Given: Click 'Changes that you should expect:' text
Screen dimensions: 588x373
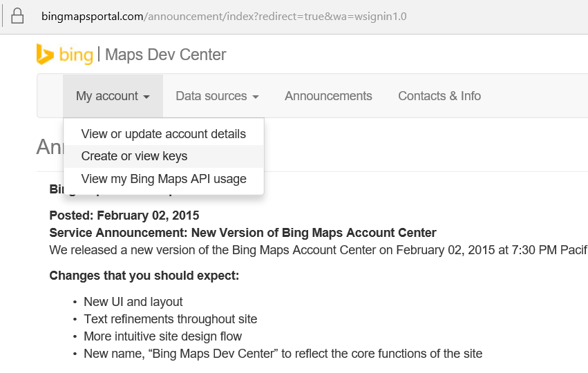Looking at the screenshot, I should (144, 276).
